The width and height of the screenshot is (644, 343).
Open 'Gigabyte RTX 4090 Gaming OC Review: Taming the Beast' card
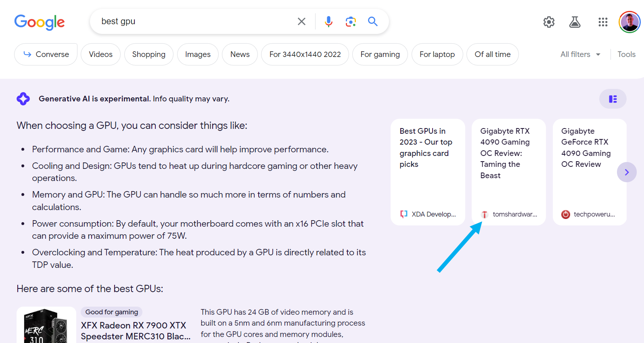(508, 172)
